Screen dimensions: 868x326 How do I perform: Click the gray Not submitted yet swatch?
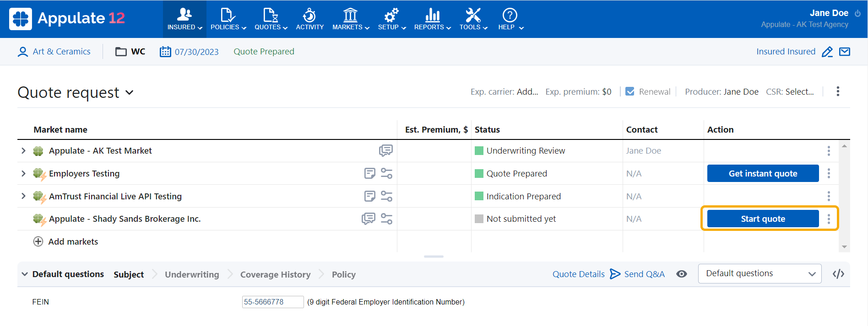pyautogui.click(x=479, y=219)
